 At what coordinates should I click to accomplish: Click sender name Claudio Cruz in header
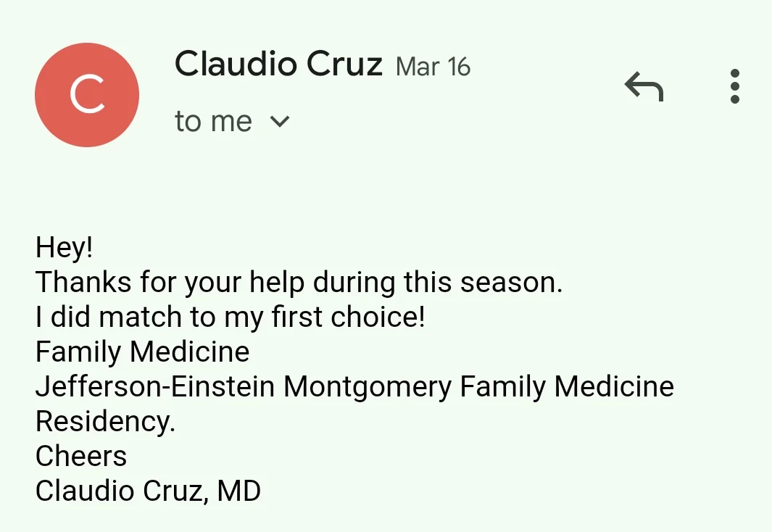tap(278, 65)
